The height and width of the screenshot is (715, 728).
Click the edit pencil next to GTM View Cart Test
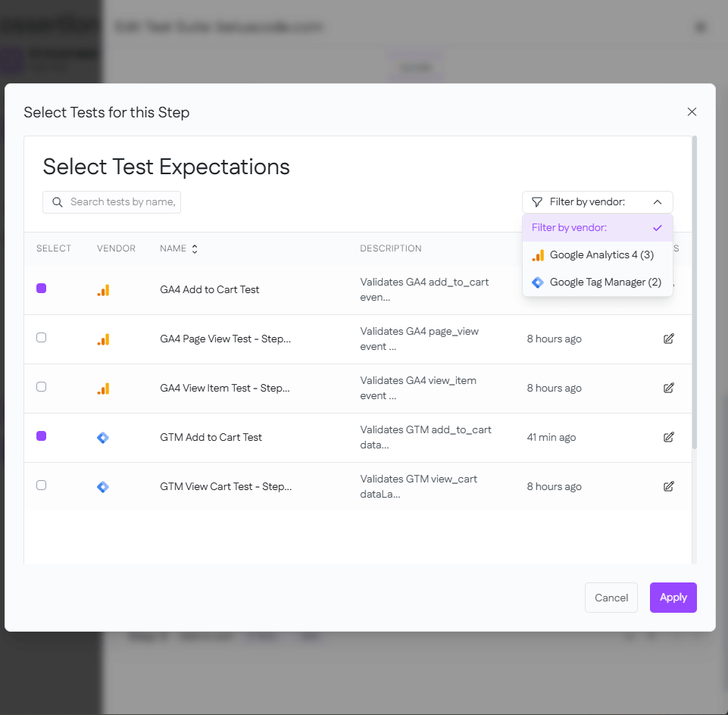click(668, 486)
